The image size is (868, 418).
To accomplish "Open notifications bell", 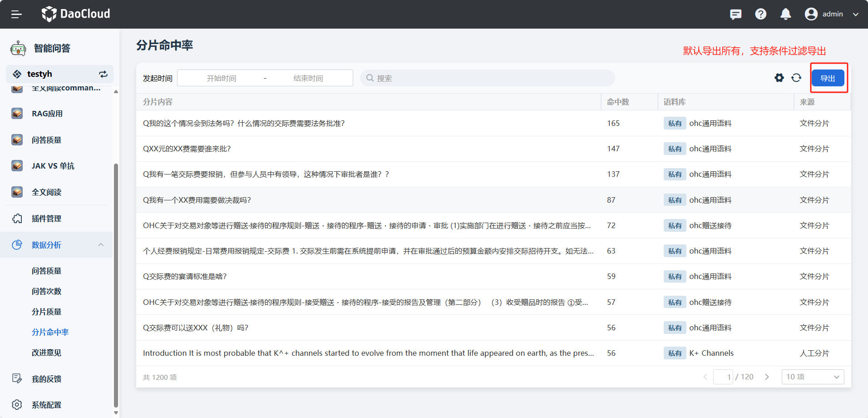I will coord(785,14).
